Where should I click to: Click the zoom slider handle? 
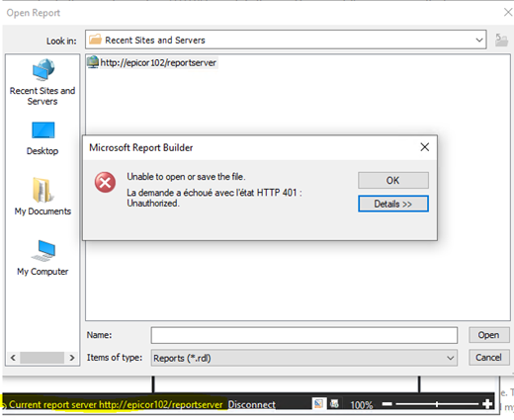click(x=437, y=404)
